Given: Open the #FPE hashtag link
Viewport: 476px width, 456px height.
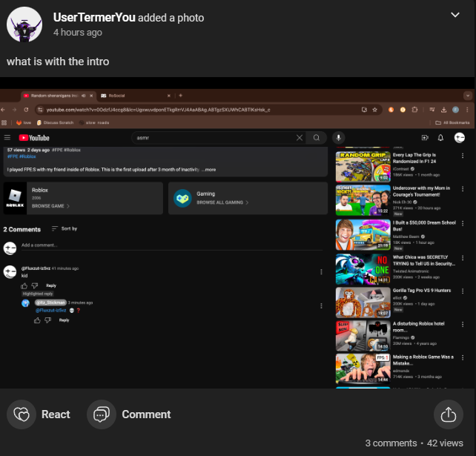Looking at the screenshot, I should coord(13,156).
